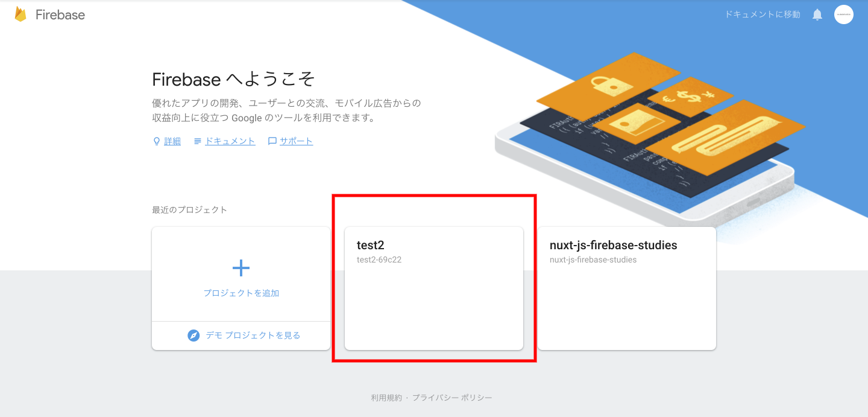Go to documentation via ドキュメントに移動
This screenshot has width=868, height=417.
(x=763, y=14)
